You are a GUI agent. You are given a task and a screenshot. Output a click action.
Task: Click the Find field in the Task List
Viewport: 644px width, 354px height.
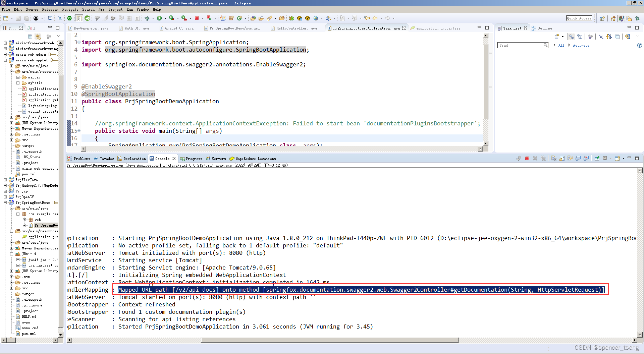tap(522, 45)
